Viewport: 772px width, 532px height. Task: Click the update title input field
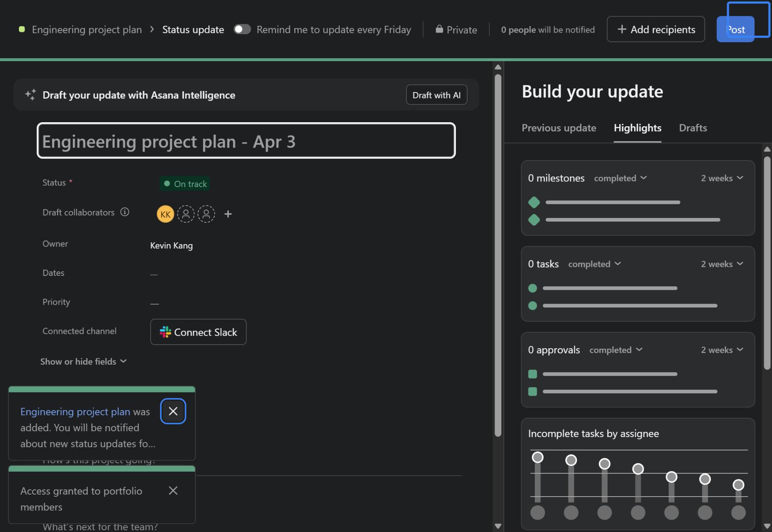[x=246, y=140]
